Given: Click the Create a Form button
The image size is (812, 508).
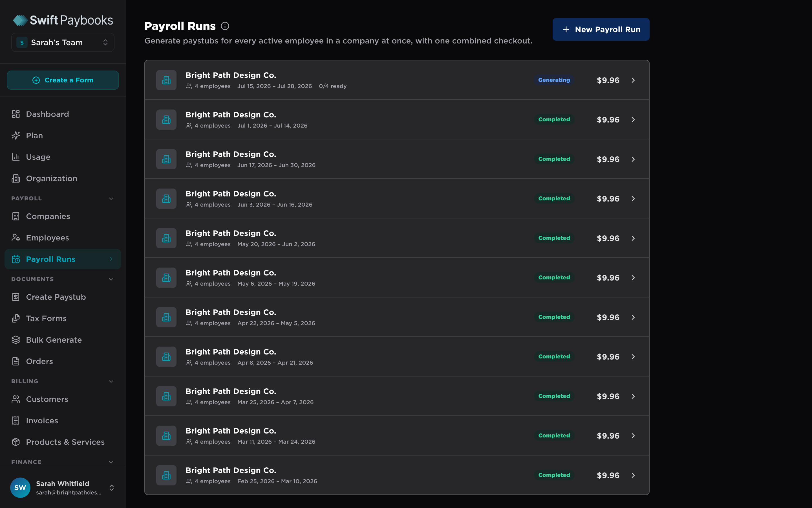Looking at the screenshot, I should click(x=63, y=80).
